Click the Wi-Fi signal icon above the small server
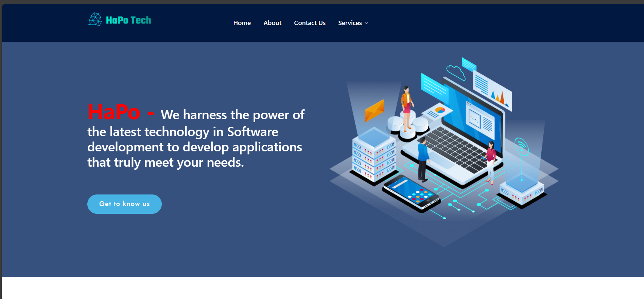Image resolution: width=644 pixels, height=299 pixels. pyautogui.click(x=521, y=146)
